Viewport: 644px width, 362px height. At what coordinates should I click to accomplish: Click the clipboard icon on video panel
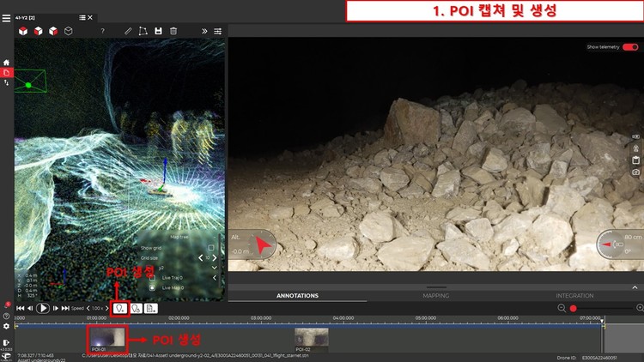pos(635,160)
